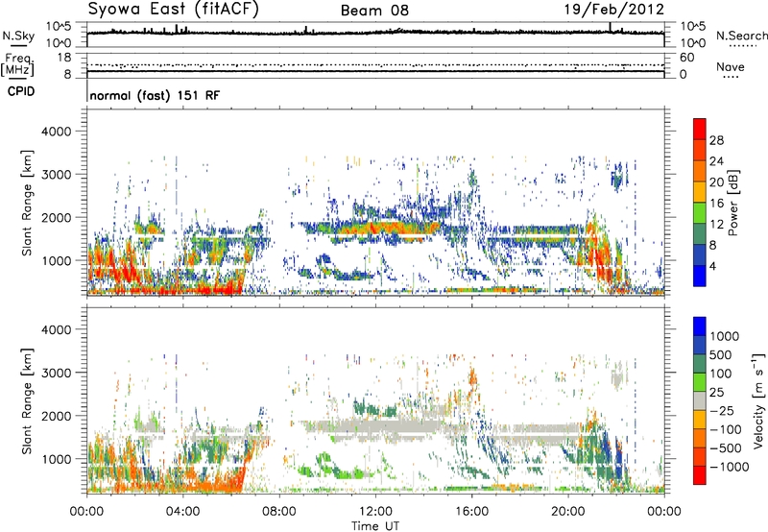This screenshot has width=768, height=532.
Task: Click the '18' left-axis value of frequency panel
Action: click(64, 58)
